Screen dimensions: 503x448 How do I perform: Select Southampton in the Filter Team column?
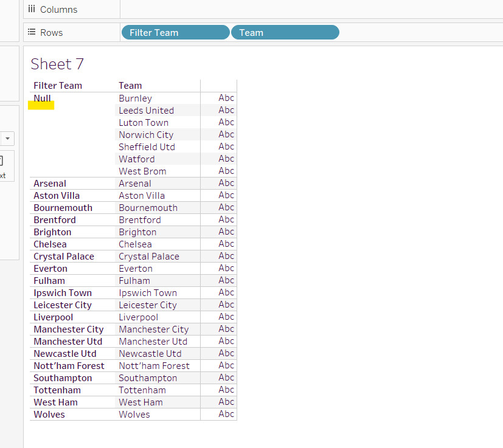point(63,379)
